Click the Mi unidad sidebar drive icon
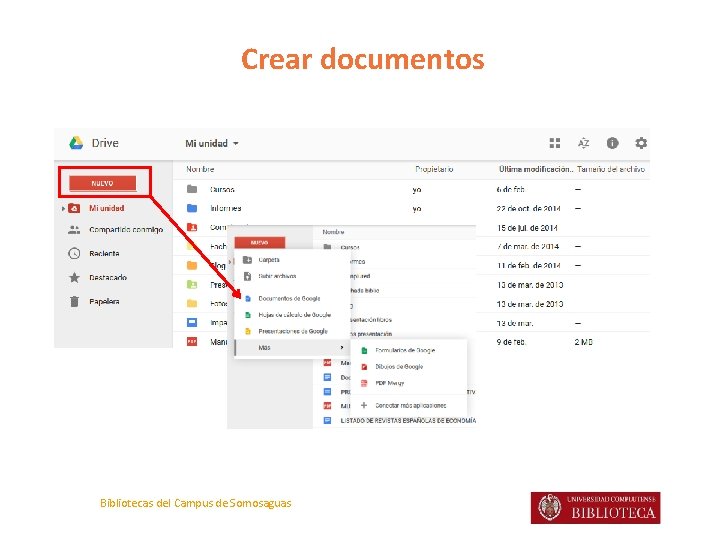720x540 pixels. point(74,208)
